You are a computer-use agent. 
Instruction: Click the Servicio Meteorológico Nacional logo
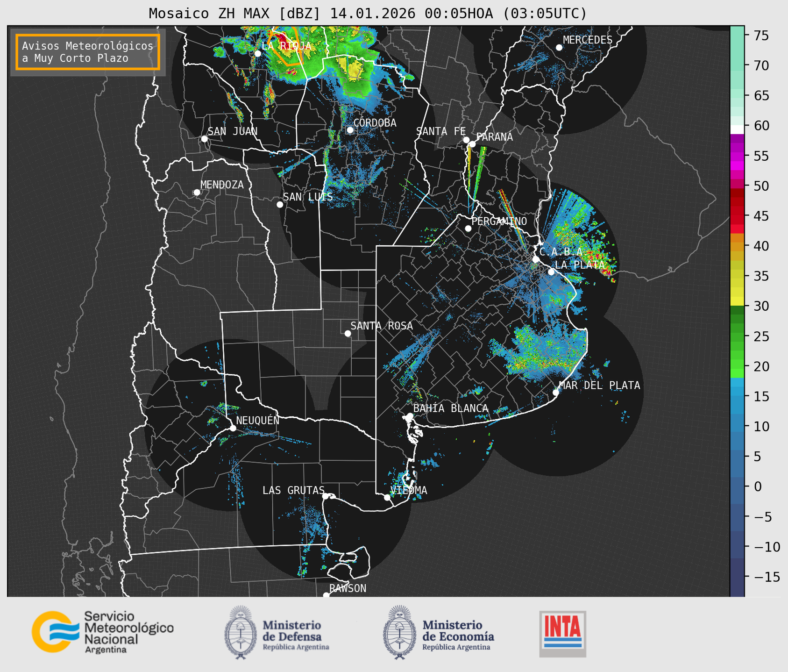click(x=103, y=632)
